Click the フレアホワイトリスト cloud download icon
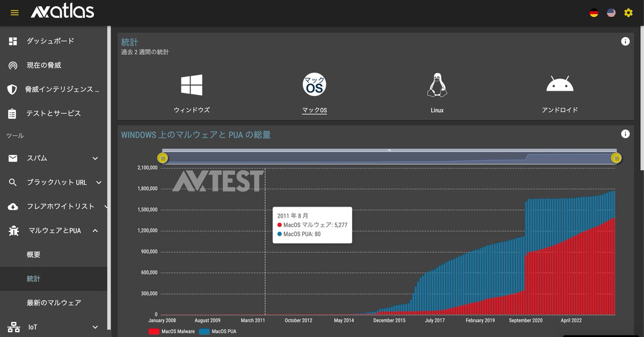644x337 pixels. pos(13,207)
